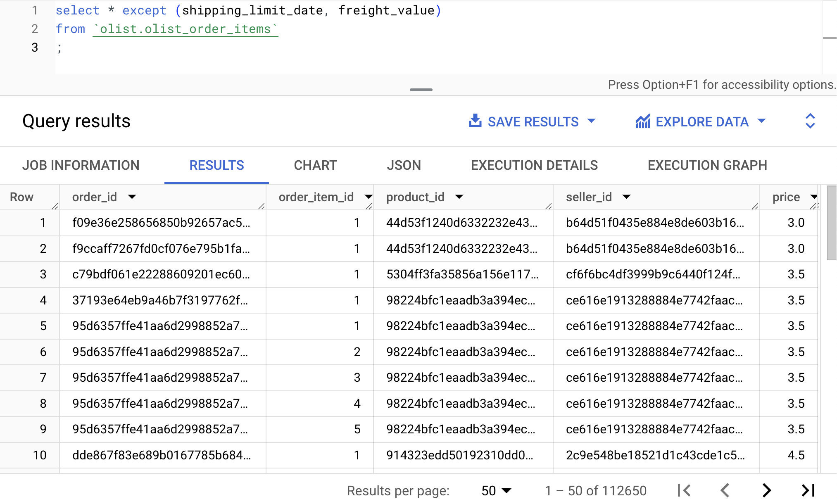Open results per page dropdown showing 50
The width and height of the screenshot is (837, 504).
click(x=497, y=490)
